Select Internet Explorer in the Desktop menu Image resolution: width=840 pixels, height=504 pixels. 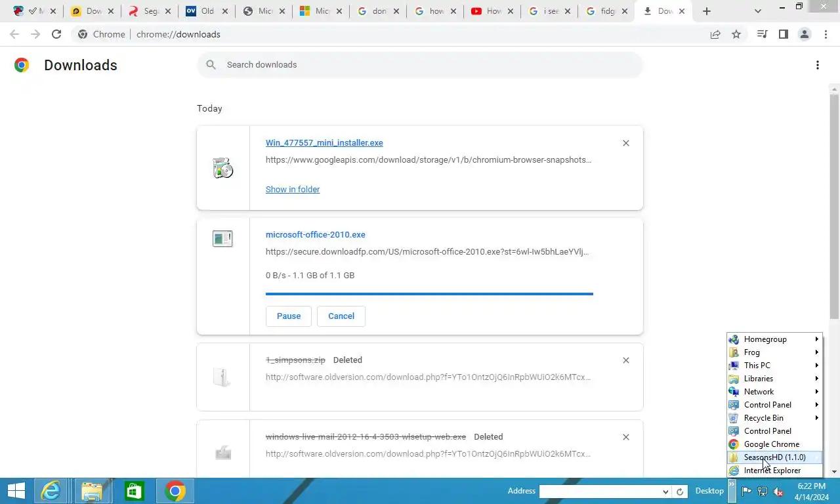[x=774, y=471]
